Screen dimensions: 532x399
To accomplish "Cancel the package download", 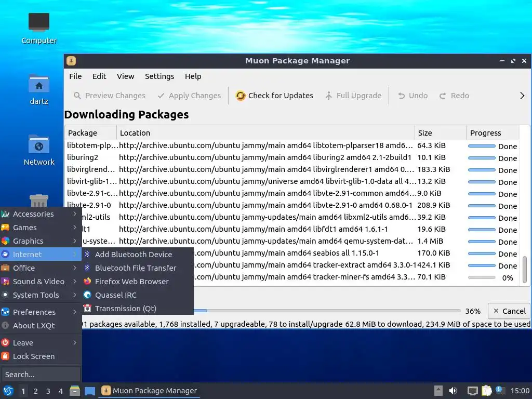I will pos(509,311).
